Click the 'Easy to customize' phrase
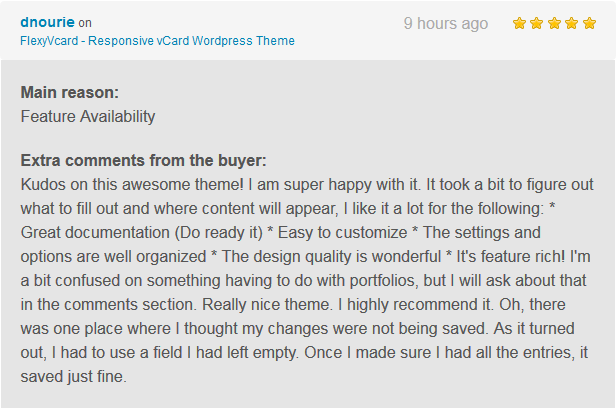 coord(342,232)
